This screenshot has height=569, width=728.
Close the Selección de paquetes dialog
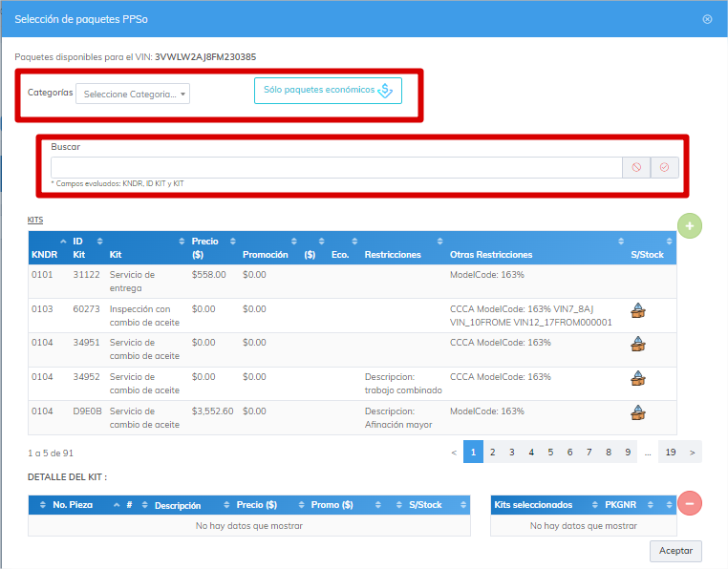click(707, 19)
